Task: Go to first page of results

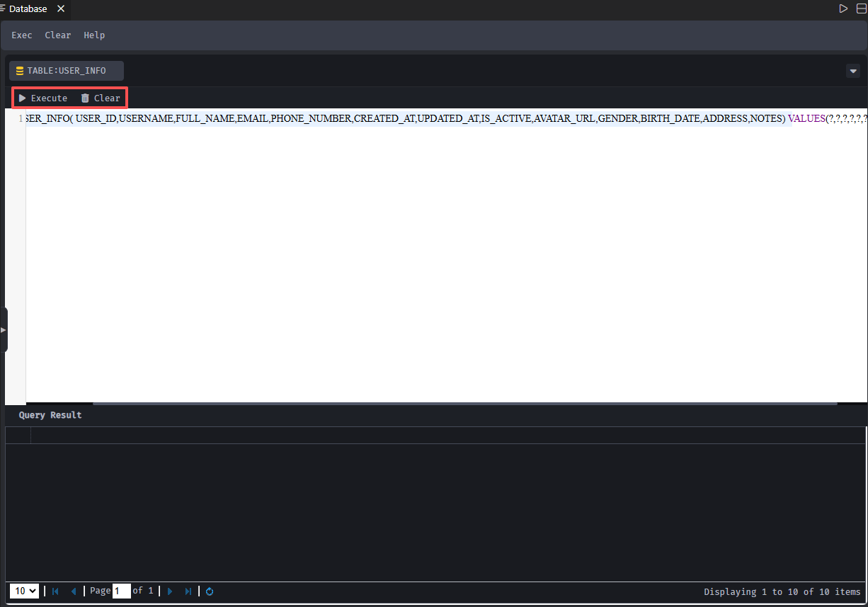Action: coord(55,591)
